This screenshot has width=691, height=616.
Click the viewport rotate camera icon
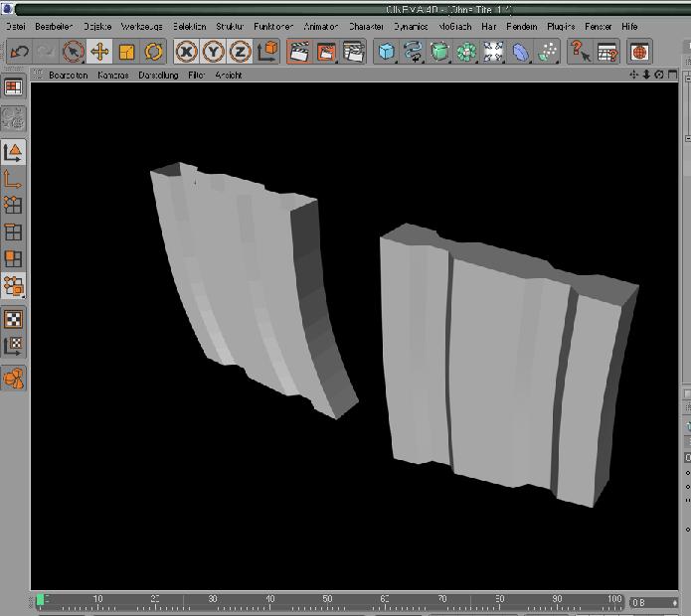(659, 75)
